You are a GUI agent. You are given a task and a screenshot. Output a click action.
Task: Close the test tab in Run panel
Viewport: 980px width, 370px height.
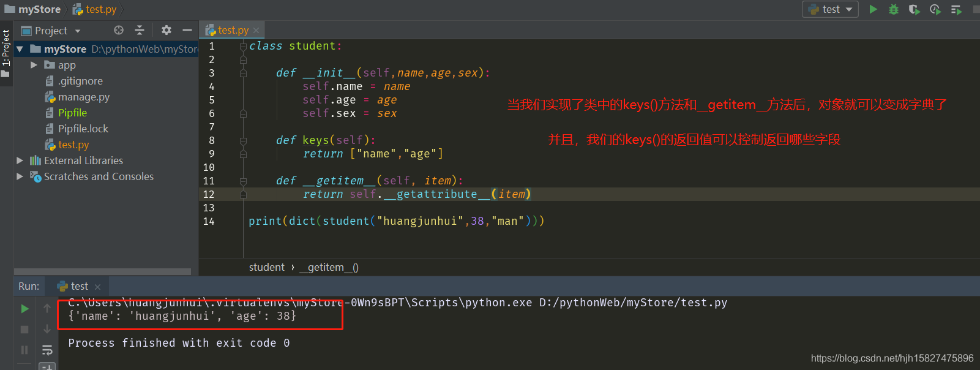(x=97, y=287)
